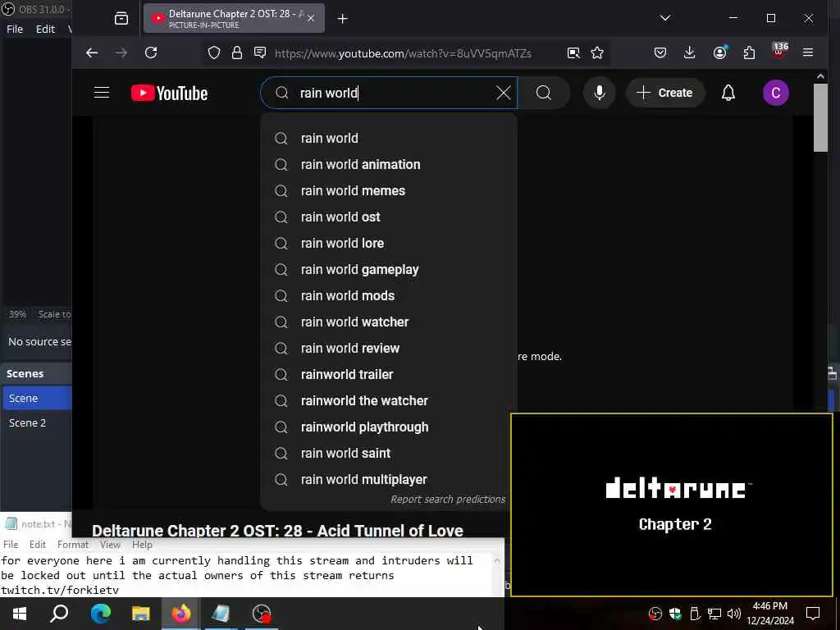Open the Windows notification center
The width and height of the screenshot is (840, 630).
(x=813, y=614)
